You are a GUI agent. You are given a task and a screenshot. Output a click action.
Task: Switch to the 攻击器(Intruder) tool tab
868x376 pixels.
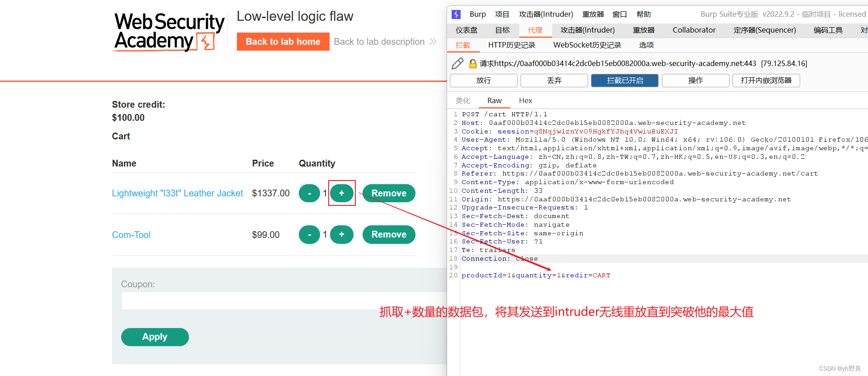tap(587, 30)
